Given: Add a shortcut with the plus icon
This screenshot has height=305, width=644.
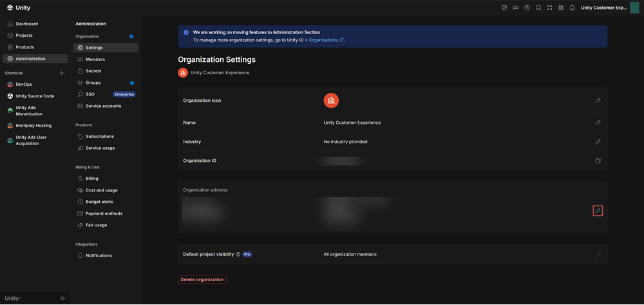Looking at the screenshot, I should (62, 73).
